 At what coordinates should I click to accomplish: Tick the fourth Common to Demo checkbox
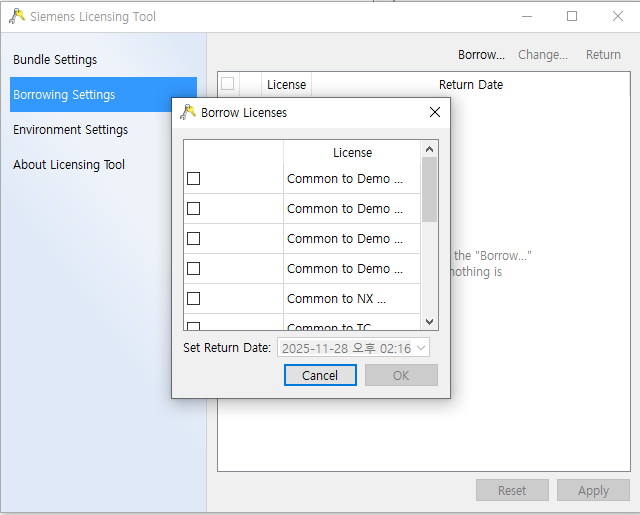click(193, 269)
